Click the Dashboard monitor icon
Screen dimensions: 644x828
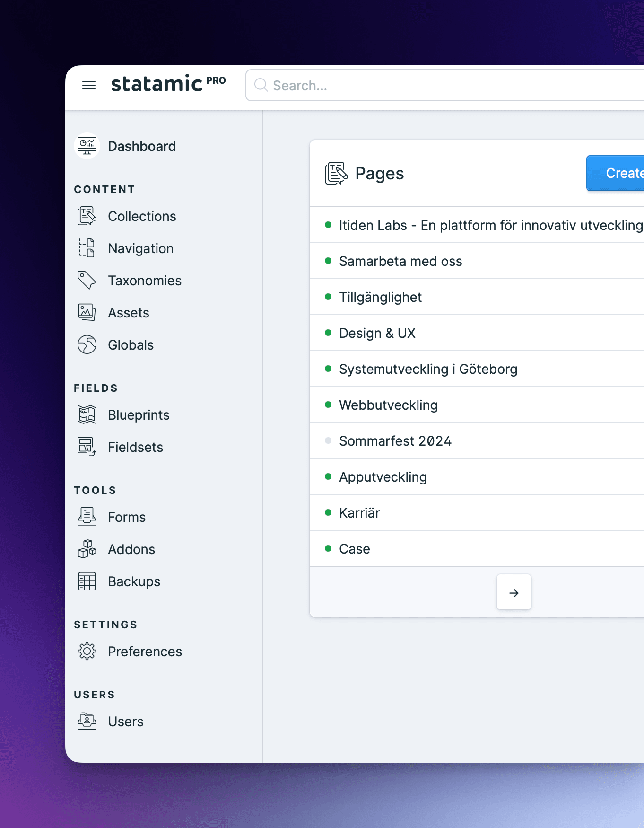(87, 146)
